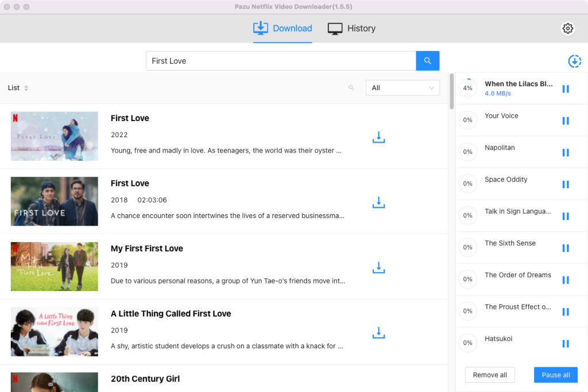Image resolution: width=588 pixels, height=392 pixels.
Task: Click the blue search magnifier button
Action: [x=427, y=61]
